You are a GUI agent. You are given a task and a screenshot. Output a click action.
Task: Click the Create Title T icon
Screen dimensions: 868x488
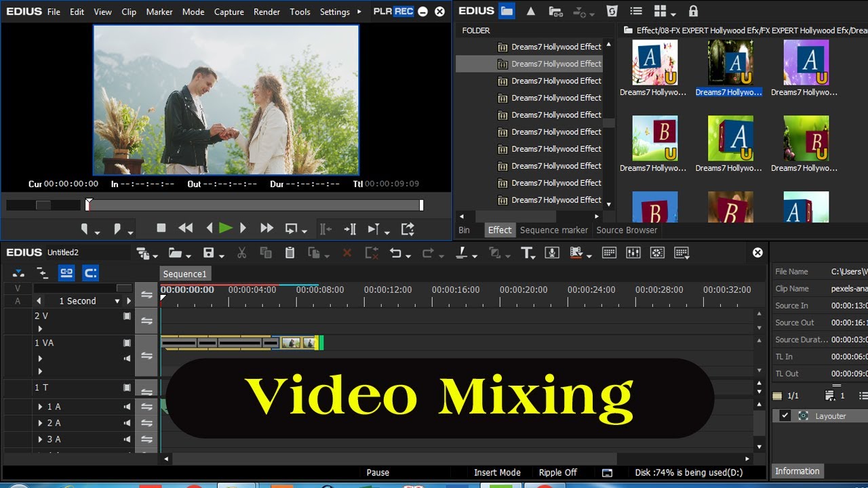coord(526,253)
